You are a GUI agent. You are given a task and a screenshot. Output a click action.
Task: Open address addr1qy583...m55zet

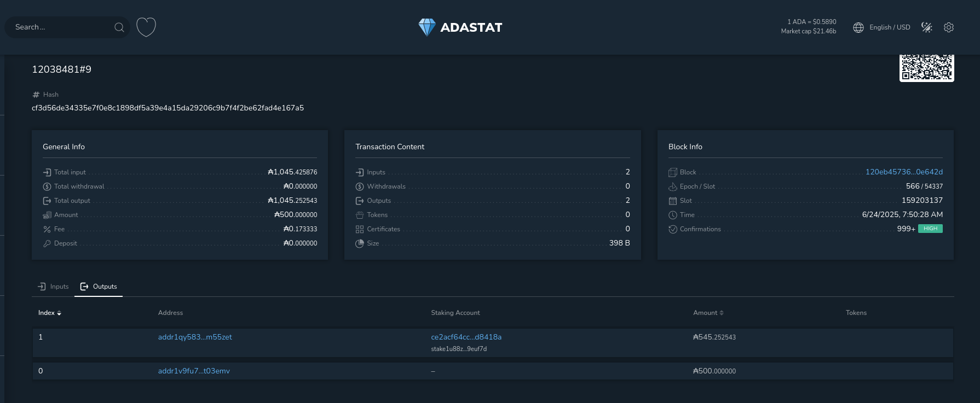[195, 337]
